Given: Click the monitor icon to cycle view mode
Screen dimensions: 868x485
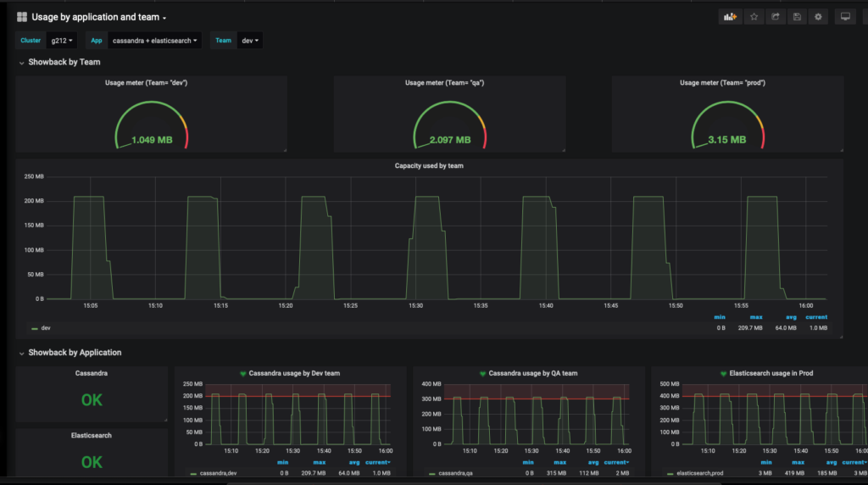Looking at the screenshot, I should [844, 17].
